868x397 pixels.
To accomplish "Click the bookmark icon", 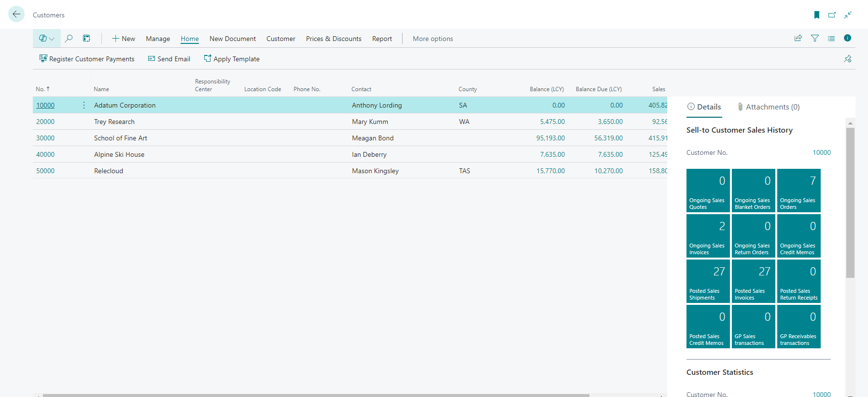I will click(x=816, y=15).
